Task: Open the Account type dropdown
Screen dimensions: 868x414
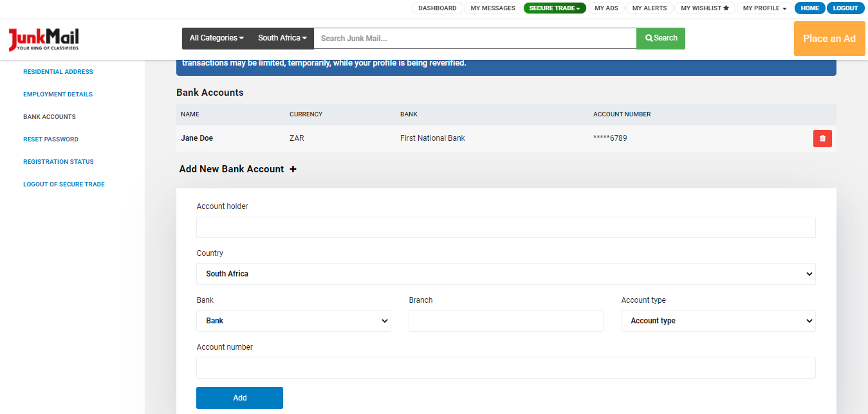Action: [717, 321]
